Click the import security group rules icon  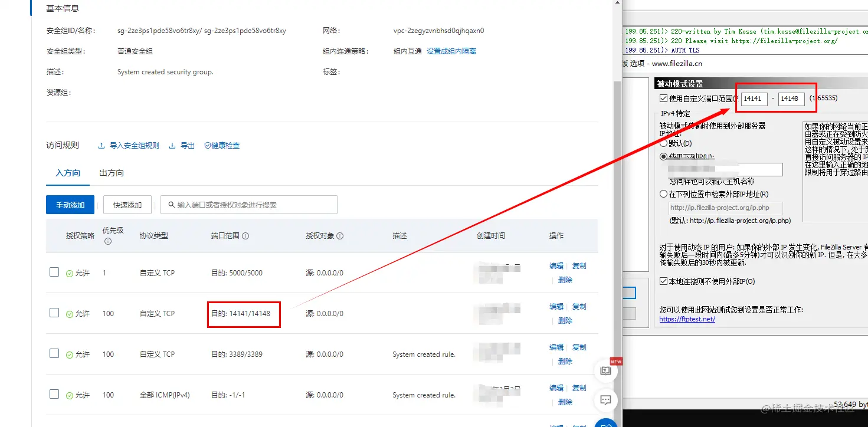point(101,146)
